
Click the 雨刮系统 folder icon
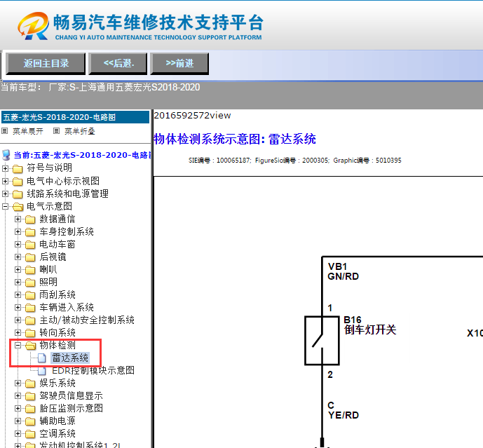[30, 295]
